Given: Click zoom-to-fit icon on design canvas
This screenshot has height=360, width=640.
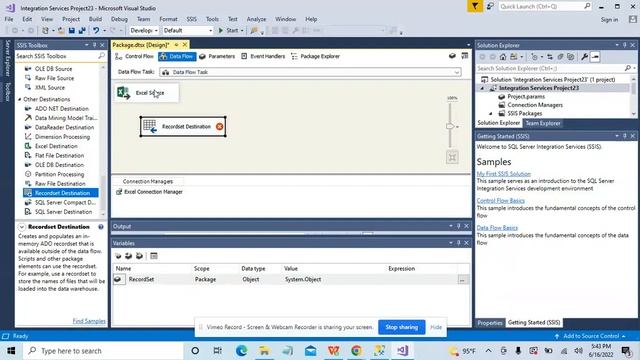Looking at the screenshot, I should pyautogui.click(x=452, y=158).
